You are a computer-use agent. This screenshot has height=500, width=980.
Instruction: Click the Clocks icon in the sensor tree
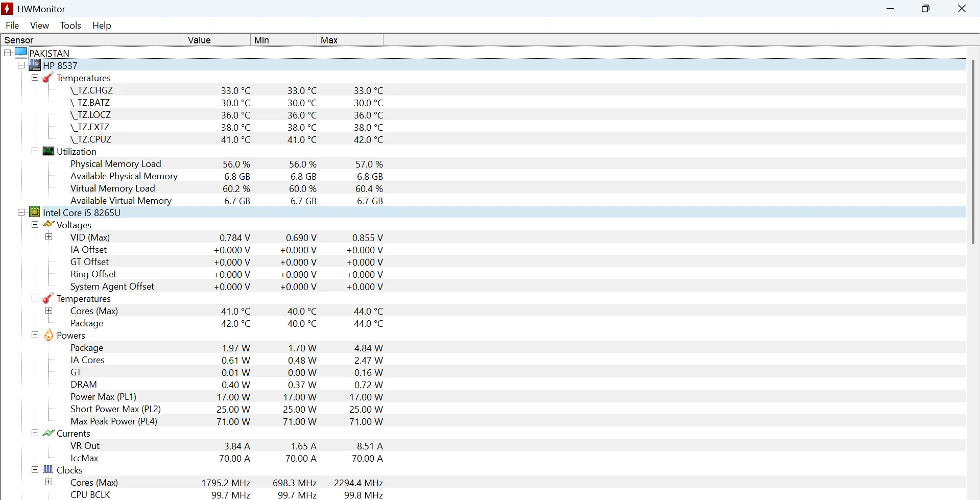47,470
